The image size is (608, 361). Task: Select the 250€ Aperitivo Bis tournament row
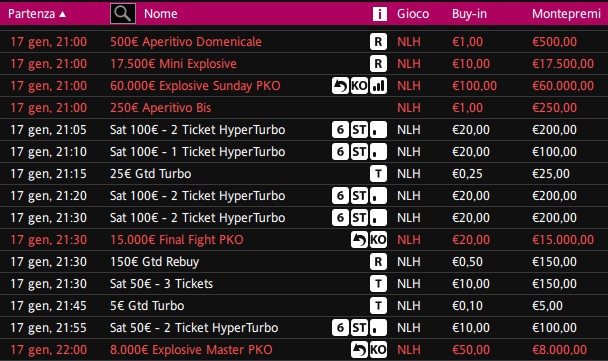click(304, 108)
